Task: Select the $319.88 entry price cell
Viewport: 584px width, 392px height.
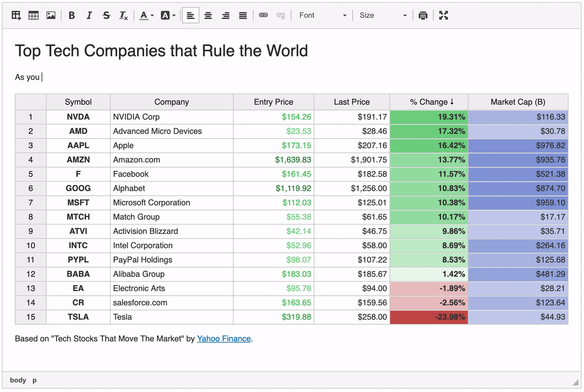Action: tap(273, 317)
